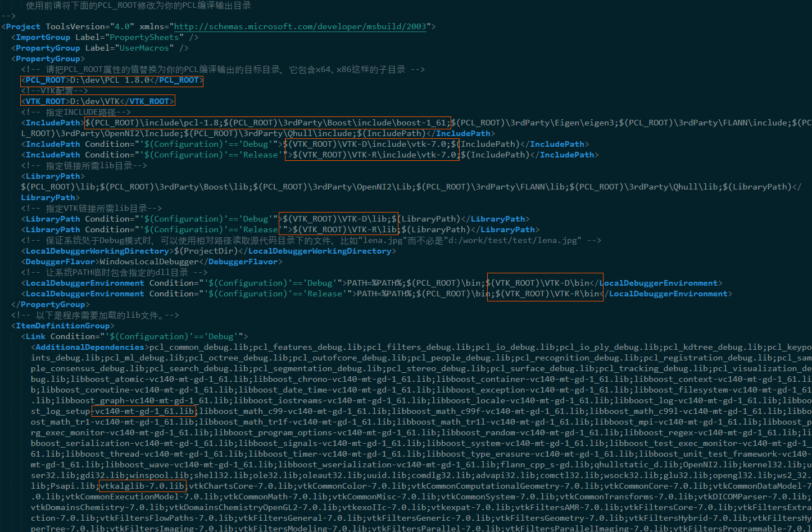Click pcl_octree_debug.lib in the dependencies
Screen dimensions: 812x532
tap(238, 358)
